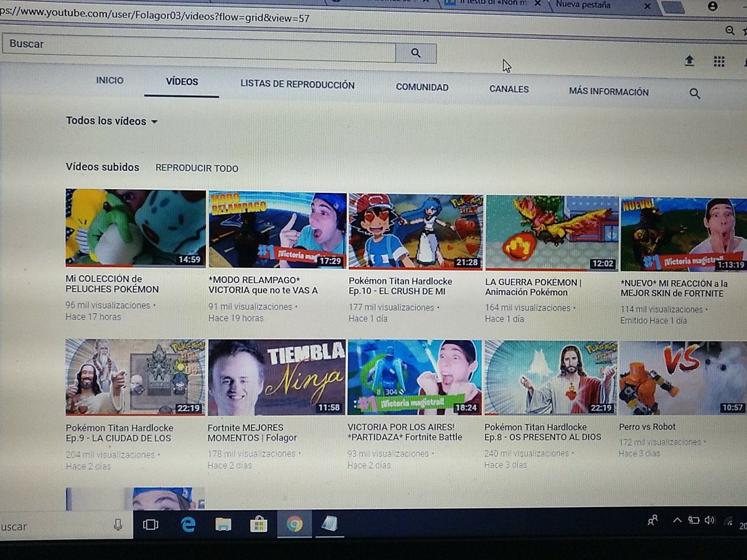Click title *MODO RELAMPAGO* VICTORIA

point(263,285)
